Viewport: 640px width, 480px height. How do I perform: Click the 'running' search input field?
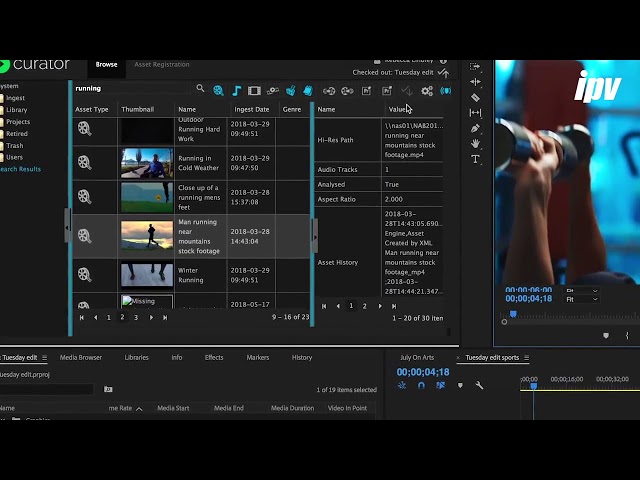[x=131, y=89]
